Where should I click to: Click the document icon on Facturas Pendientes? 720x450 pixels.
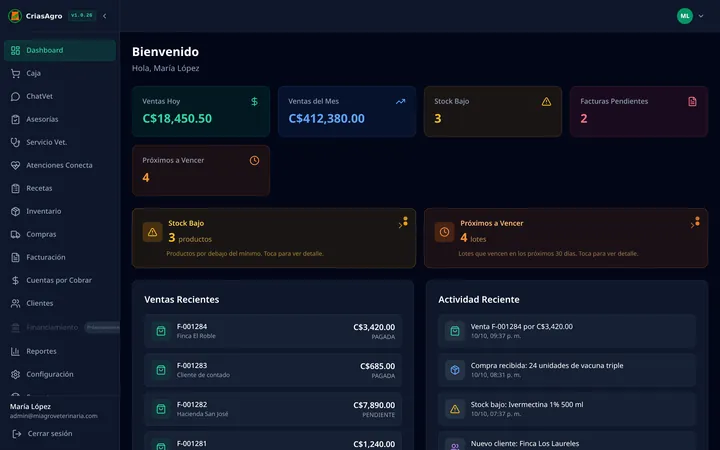pyautogui.click(x=692, y=101)
